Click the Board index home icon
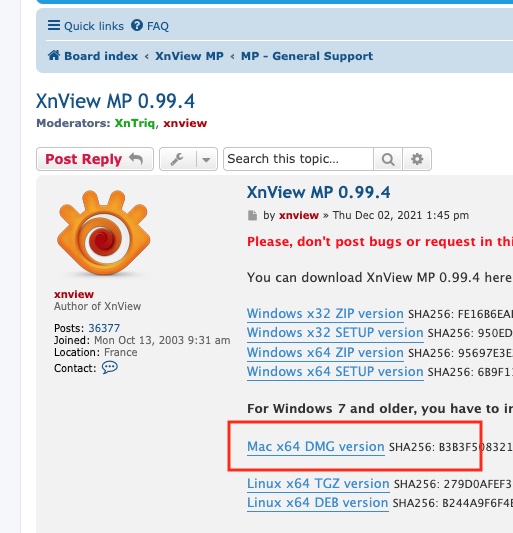Image resolution: width=513 pixels, height=533 pixels. click(x=54, y=55)
